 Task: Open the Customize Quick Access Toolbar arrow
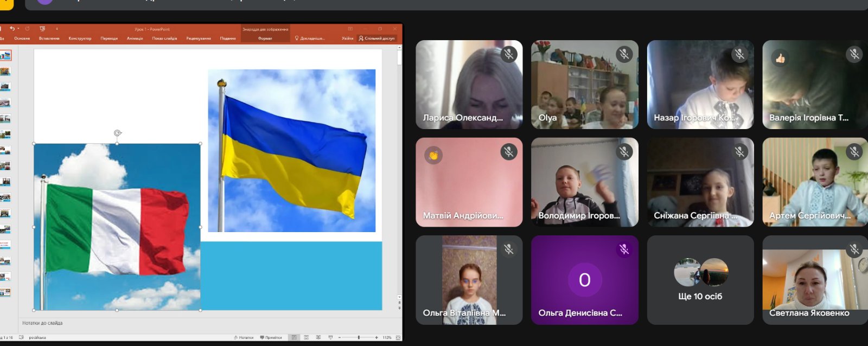pyautogui.click(x=57, y=29)
